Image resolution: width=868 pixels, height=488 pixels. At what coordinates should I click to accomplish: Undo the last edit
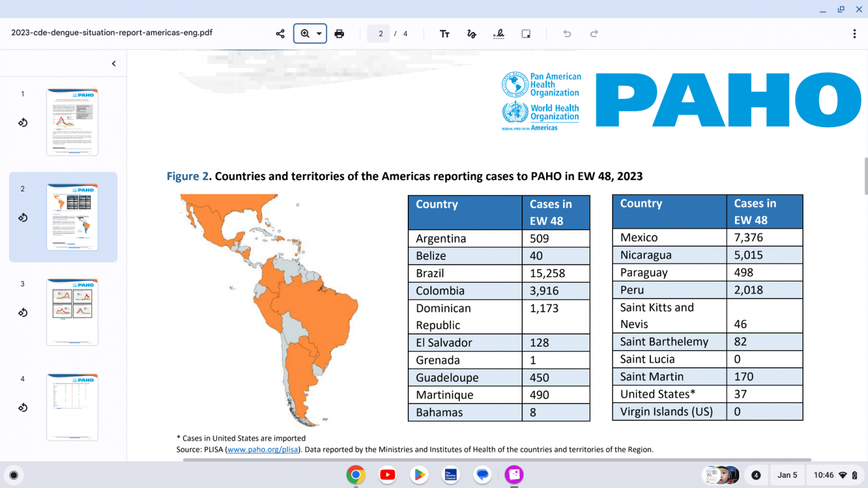coord(567,33)
